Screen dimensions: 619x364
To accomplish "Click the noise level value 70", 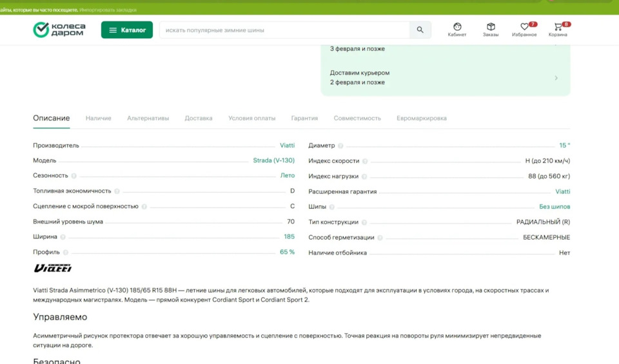I will [291, 222].
